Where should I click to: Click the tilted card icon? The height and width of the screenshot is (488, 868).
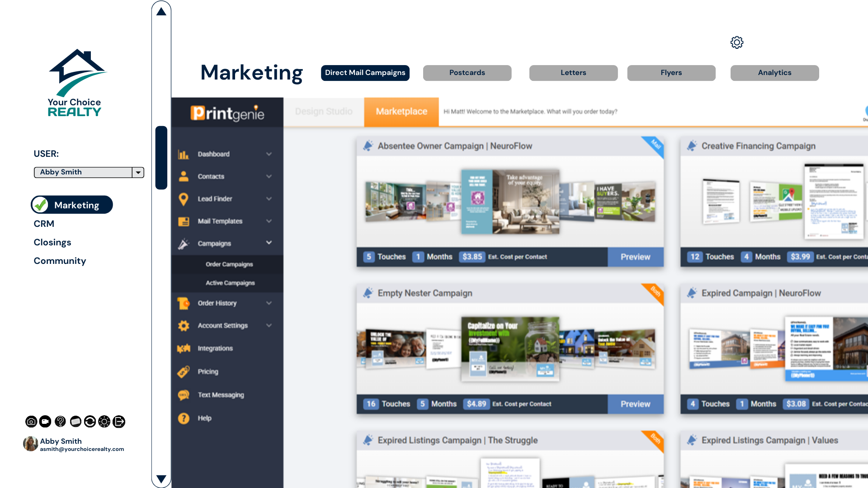75,422
